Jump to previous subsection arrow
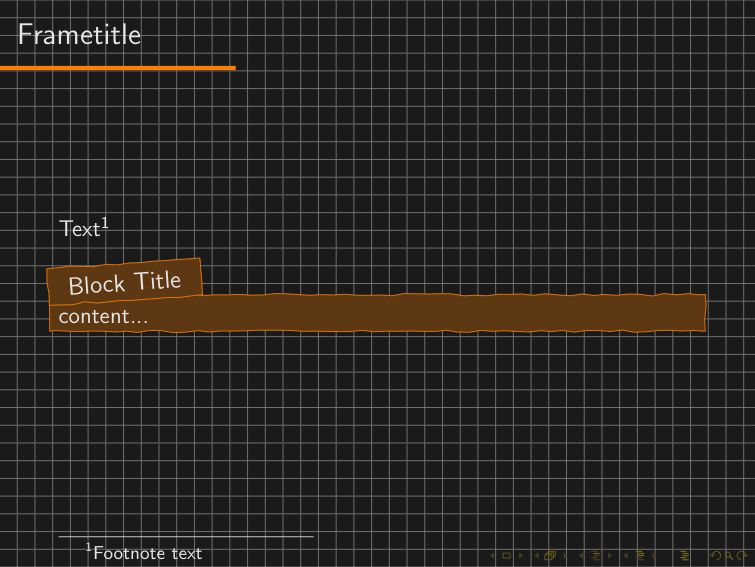 point(582,556)
